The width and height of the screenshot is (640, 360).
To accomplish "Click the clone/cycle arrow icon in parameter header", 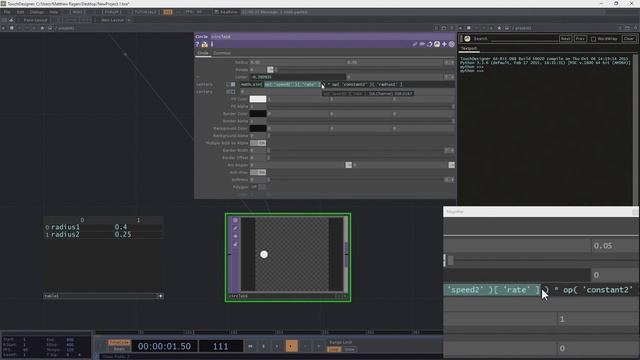I will tap(429, 44).
